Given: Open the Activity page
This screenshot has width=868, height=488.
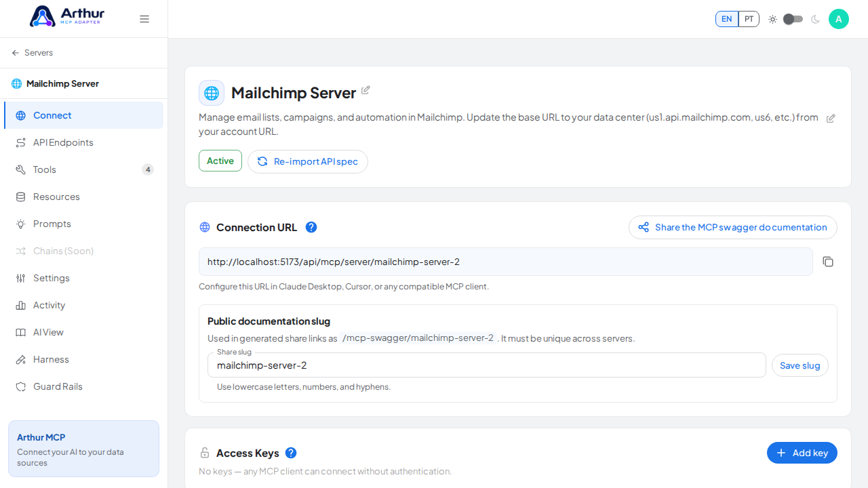Looking at the screenshot, I should tap(84, 305).
